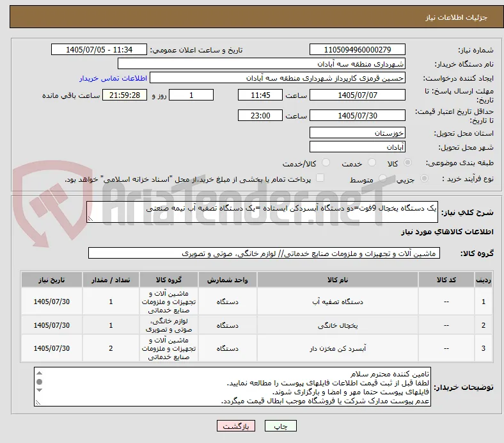Screen dimensions: 504x443
Task: Click لوازم خانگی، صوتی و تصویری group cell
Action: click(169, 325)
